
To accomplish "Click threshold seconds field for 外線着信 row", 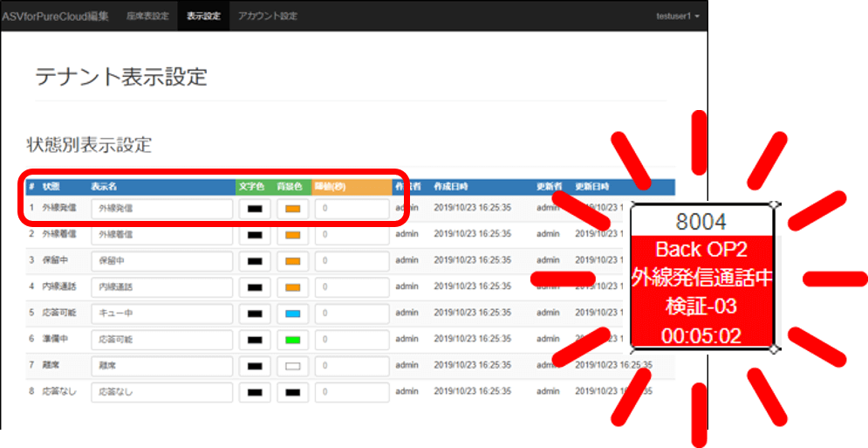I will click(352, 235).
